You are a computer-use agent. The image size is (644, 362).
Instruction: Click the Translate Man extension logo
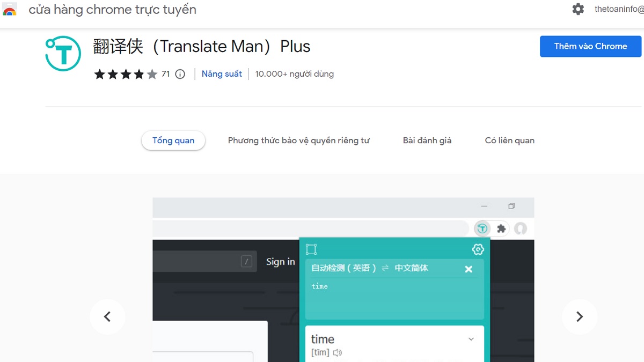point(63,54)
